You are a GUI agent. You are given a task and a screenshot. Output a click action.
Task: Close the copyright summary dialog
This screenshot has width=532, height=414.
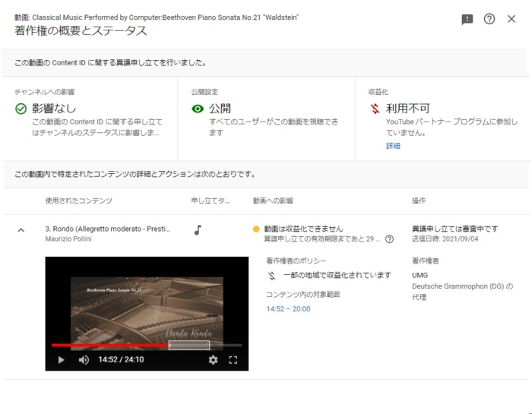pyautogui.click(x=511, y=20)
